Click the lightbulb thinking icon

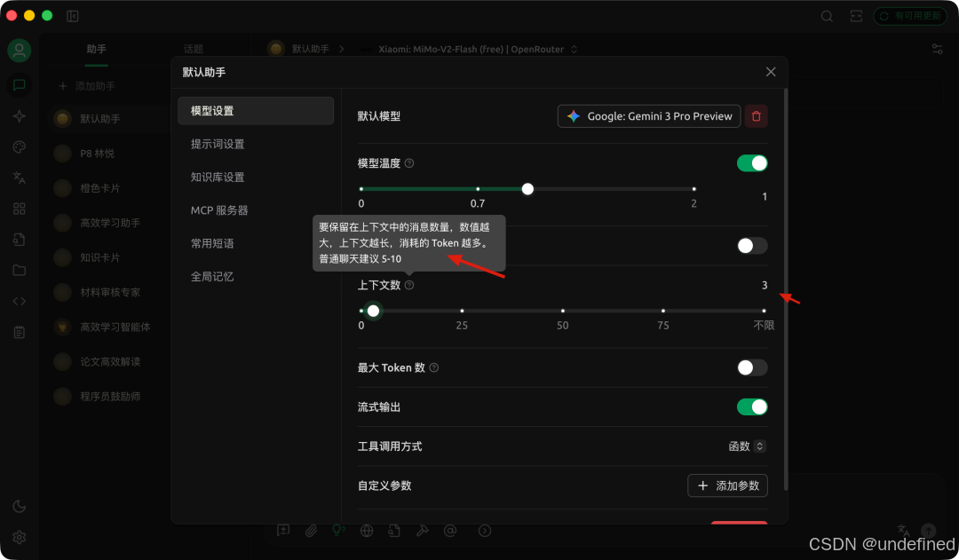coord(339,531)
